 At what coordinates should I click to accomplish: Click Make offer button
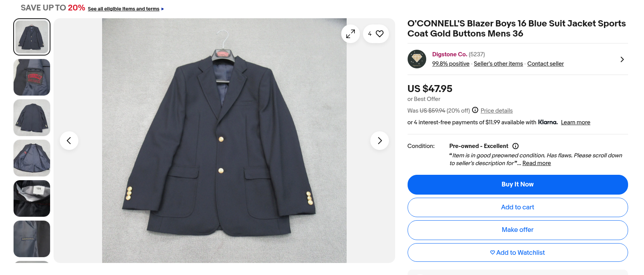517,230
